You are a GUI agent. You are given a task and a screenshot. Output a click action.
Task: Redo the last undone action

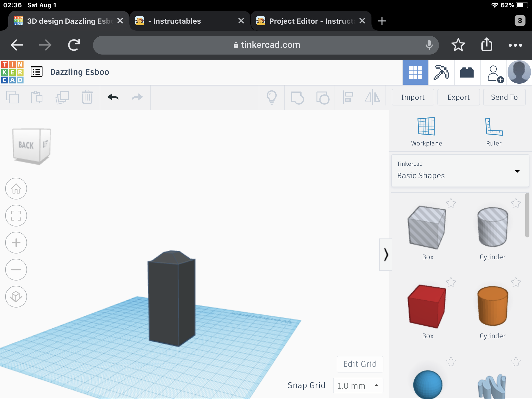[137, 97]
